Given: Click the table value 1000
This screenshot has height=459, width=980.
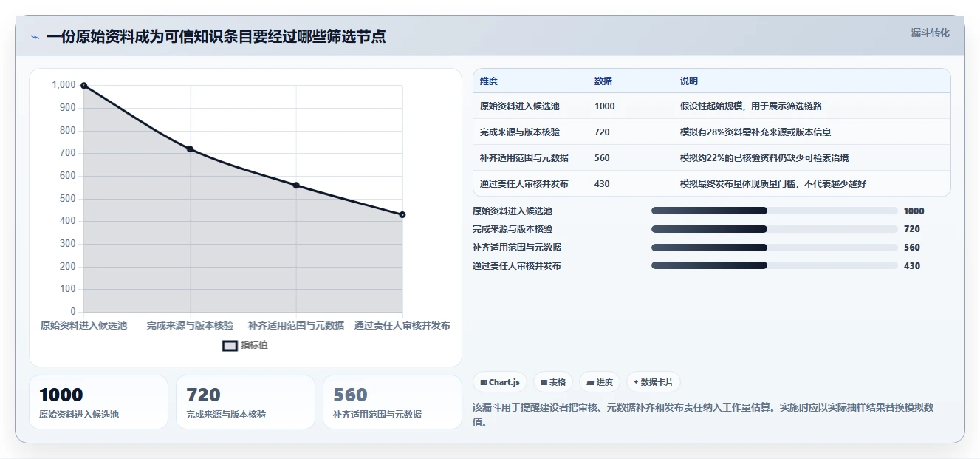Looking at the screenshot, I should coord(604,106).
